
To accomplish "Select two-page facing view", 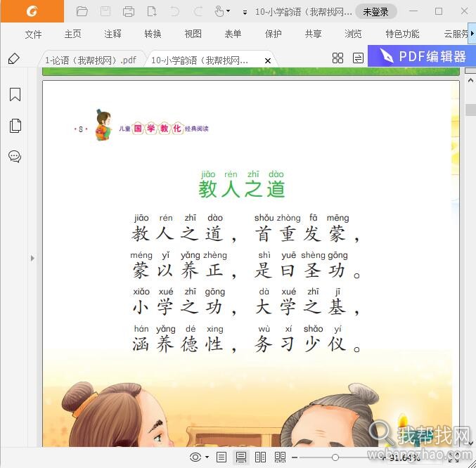I will [x=260, y=457].
